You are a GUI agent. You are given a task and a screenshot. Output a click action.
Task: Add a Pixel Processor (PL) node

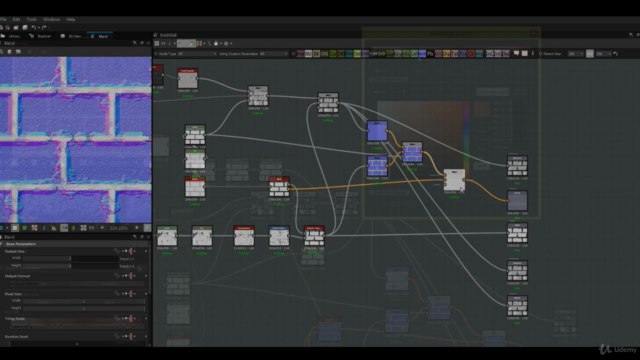click(x=430, y=53)
